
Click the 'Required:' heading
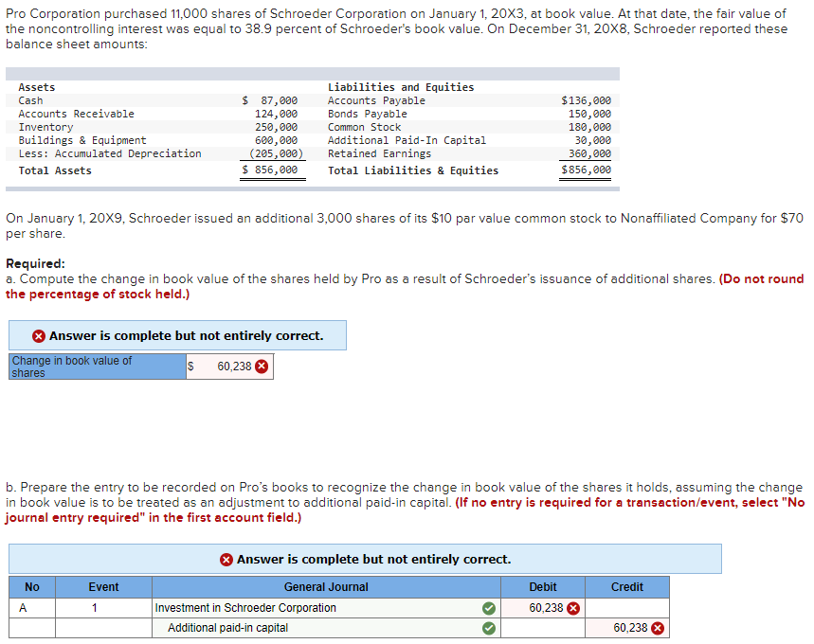click(35, 263)
